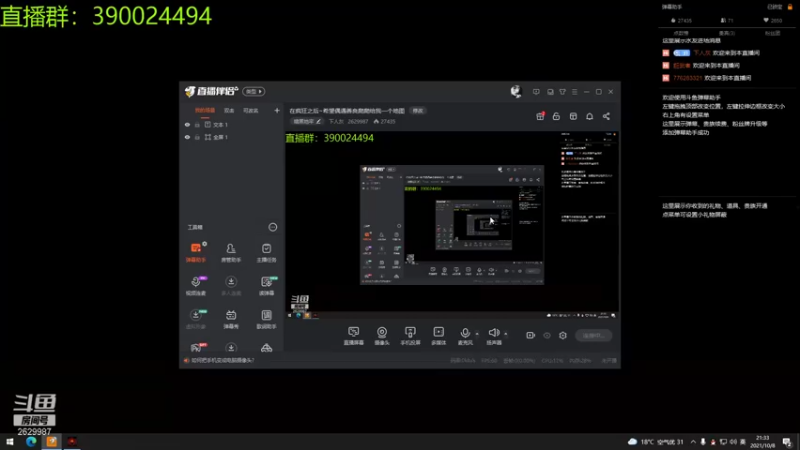The width and height of the screenshot is (800, 450).
Task: Open the video co-stream tool with microphone icon
Action: [x=196, y=286]
